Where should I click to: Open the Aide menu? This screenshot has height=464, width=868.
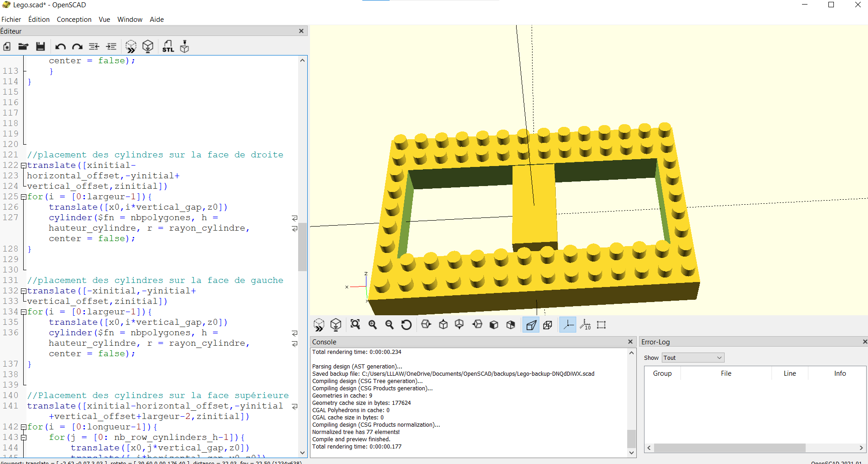[157, 20]
